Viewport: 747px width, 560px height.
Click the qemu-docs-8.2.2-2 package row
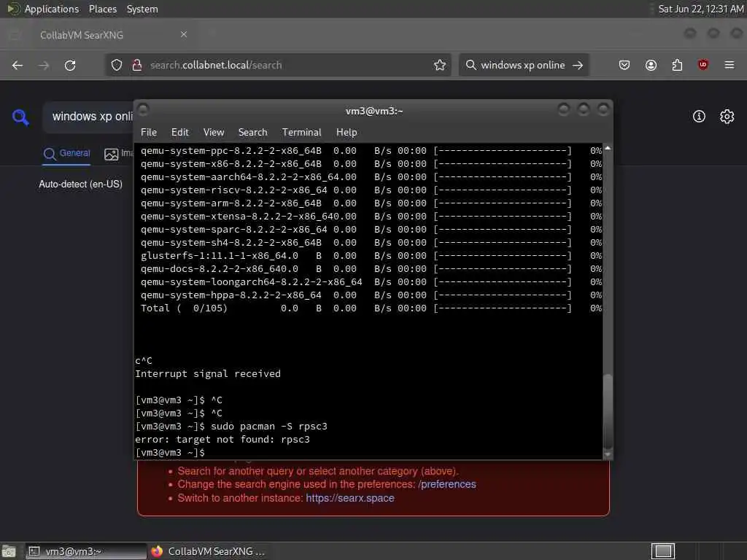[371, 268]
